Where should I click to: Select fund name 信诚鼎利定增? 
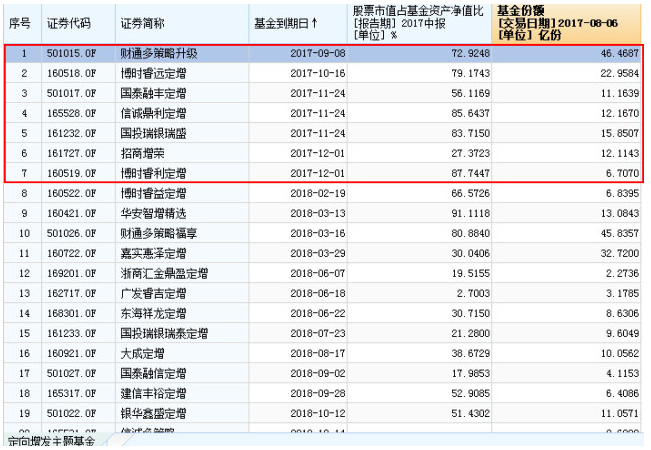click(x=153, y=113)
